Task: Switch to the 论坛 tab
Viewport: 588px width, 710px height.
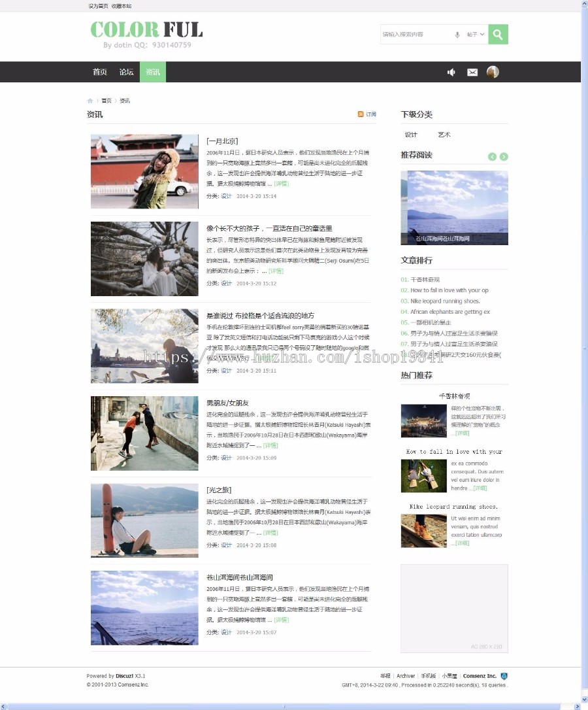Action: 125,73
